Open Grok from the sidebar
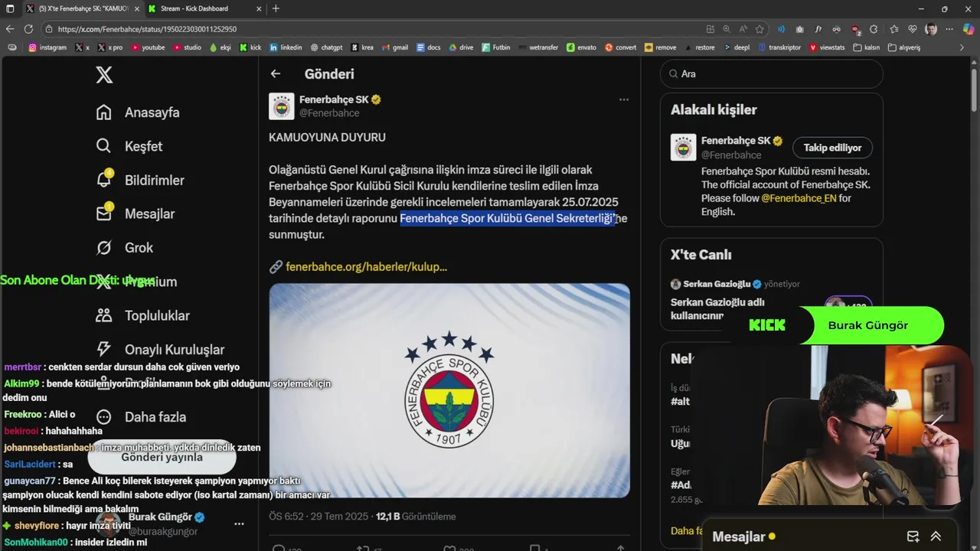The height and width of the screenshot is (551, 980). pos(124,247)
